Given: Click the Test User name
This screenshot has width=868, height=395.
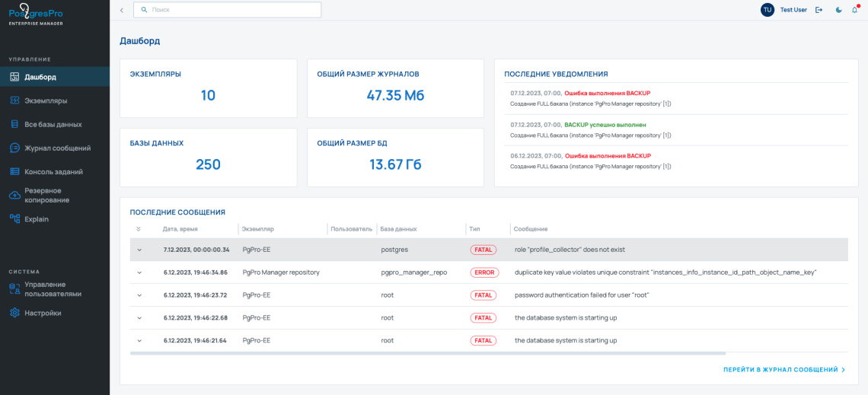Looking at the screenshot, I should click(793, 10).
